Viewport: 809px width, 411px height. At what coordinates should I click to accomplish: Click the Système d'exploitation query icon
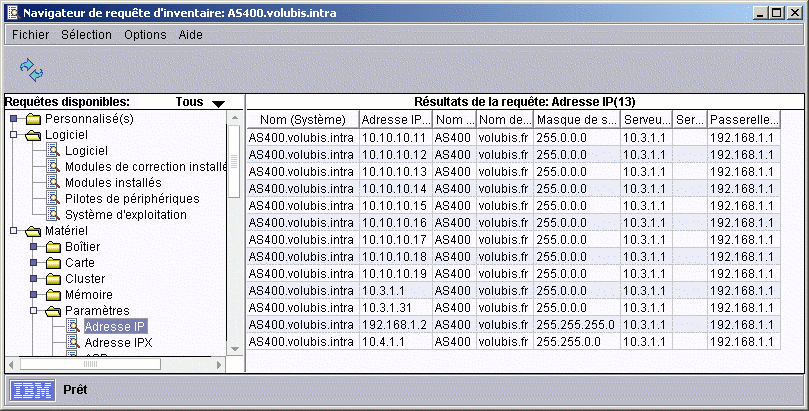click(53, 215)
